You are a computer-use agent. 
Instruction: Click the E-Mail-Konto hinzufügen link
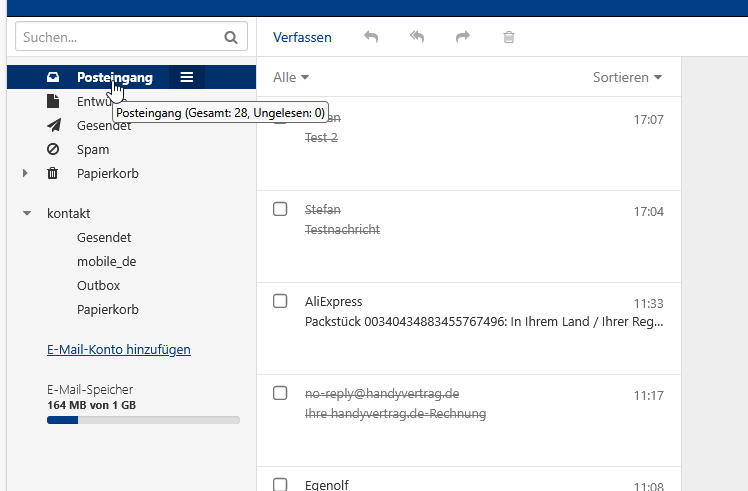(x=119, y=349)
